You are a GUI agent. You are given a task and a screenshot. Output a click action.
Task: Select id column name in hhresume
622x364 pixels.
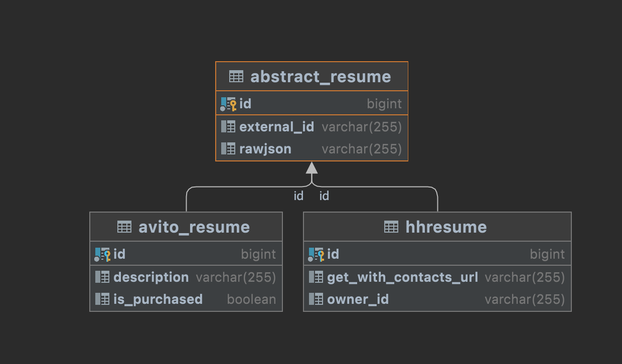333,254
